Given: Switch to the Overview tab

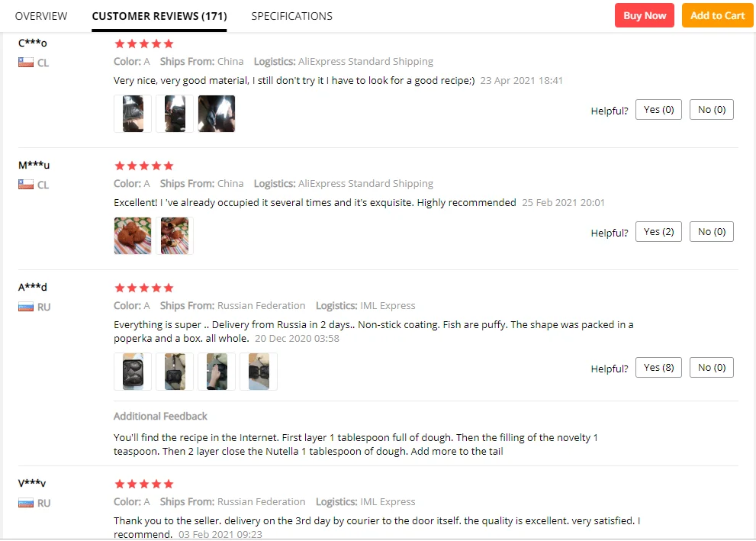Looking at the screenshot, I should 41,16.
